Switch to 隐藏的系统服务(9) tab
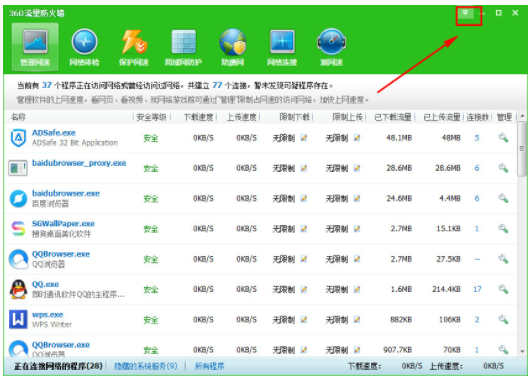The width and height of the screenshot is (532, 385). 146,366
